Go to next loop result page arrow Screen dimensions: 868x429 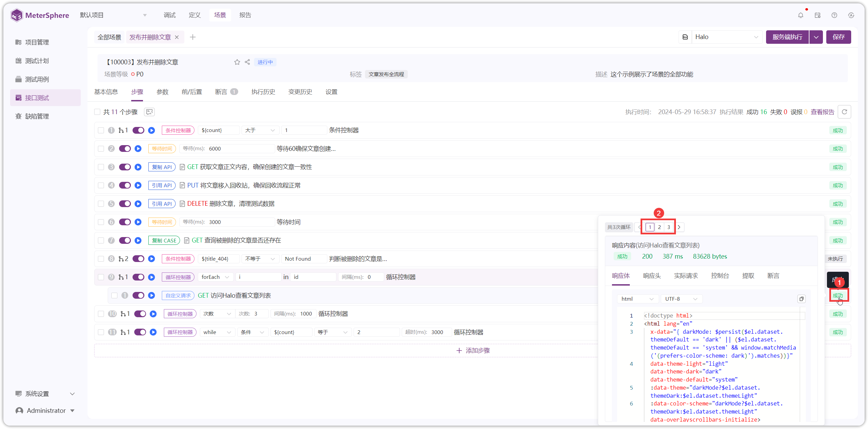[679, 227]
